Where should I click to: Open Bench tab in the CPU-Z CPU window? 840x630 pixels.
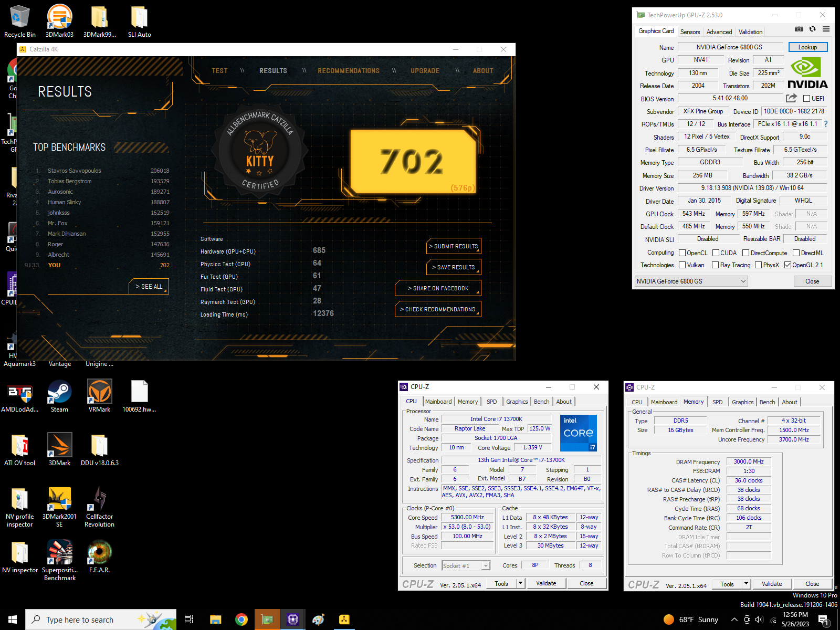coord(541,402)
